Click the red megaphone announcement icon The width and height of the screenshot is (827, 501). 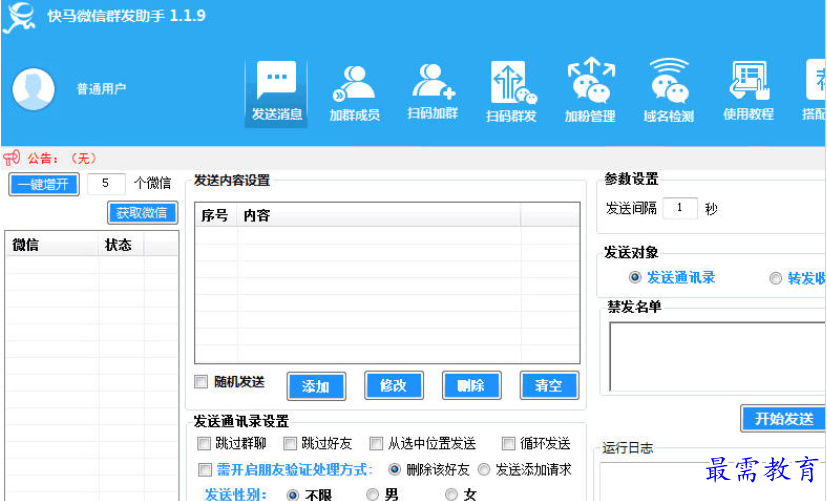[12, 158]
